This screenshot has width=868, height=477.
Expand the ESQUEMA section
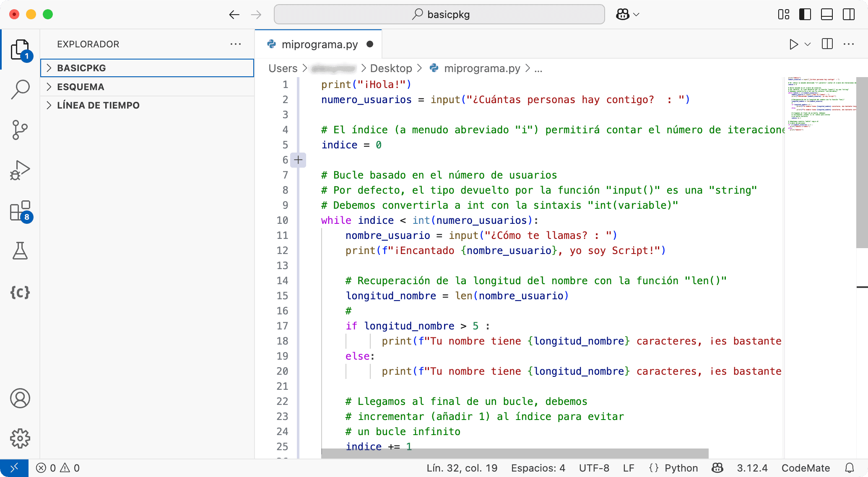pyautogui.click(x=81, y=87)
